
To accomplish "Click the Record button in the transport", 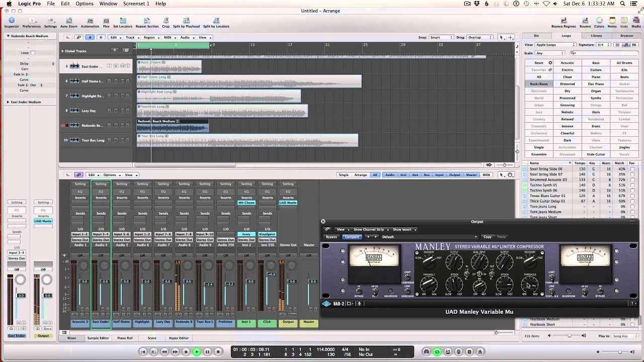I will [x=218, y=352].
